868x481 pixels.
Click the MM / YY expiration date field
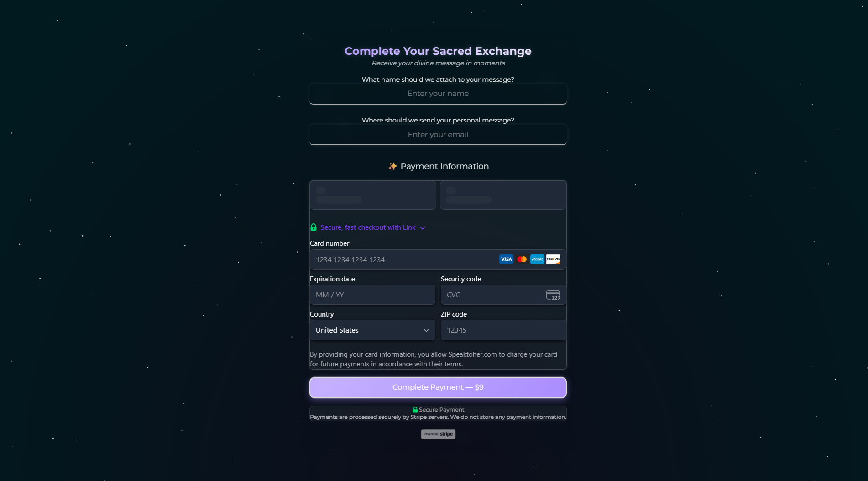point(372,295)
